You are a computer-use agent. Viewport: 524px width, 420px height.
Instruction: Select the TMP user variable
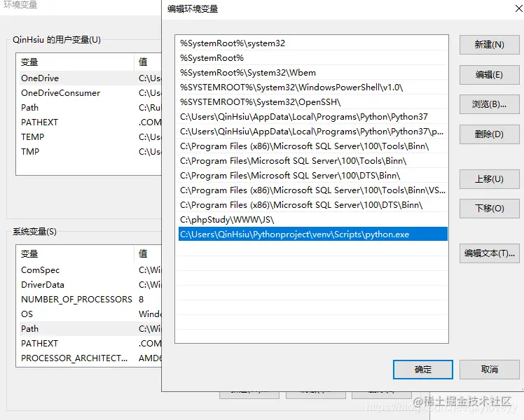click(x=90, y=152)
